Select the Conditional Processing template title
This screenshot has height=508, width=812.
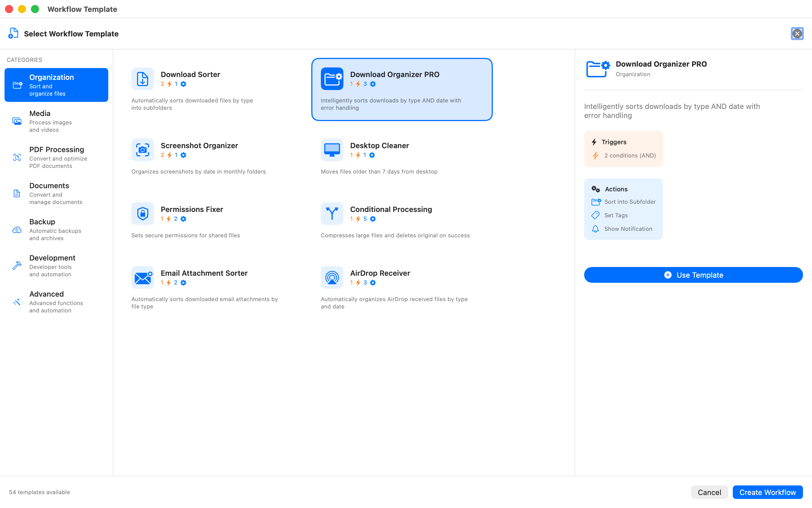tap(391, 209)
